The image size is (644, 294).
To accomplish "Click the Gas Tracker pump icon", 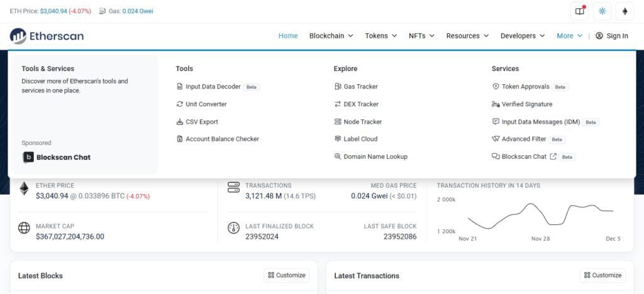I will (x=338, y=87).
